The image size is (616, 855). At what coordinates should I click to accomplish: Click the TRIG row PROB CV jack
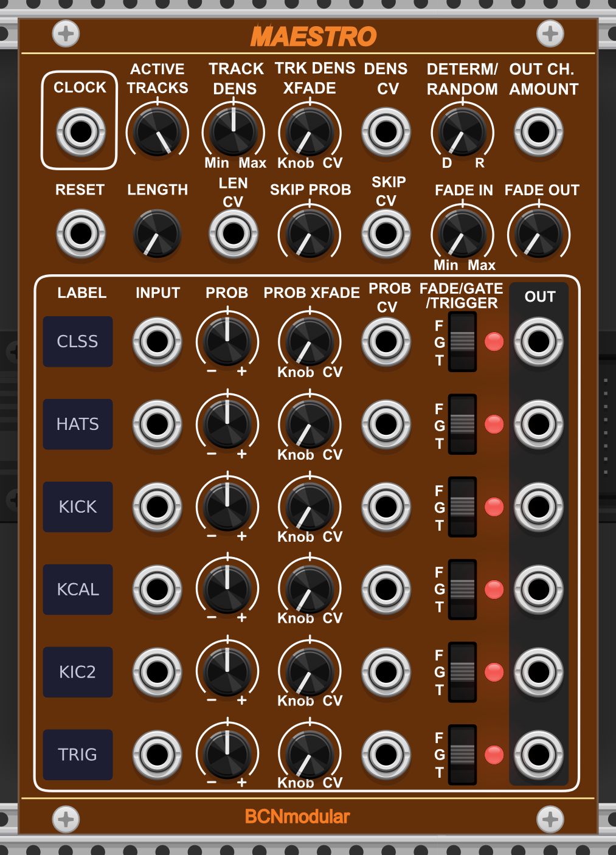click(x=386, y=755)
